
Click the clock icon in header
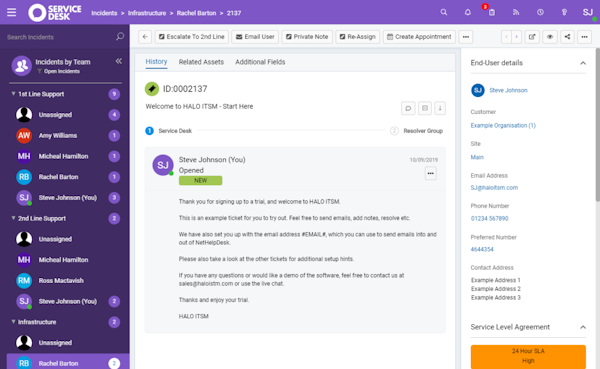point(540,12)
